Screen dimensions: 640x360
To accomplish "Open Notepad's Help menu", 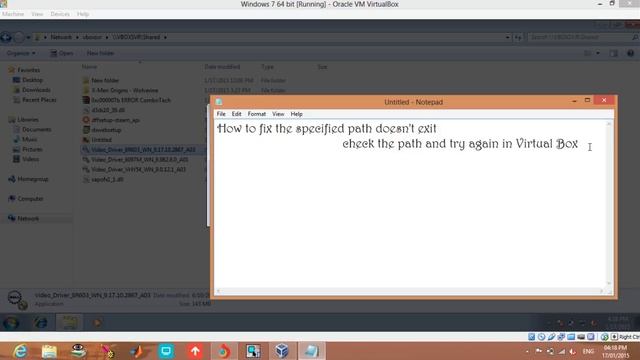I will [296, 114].
